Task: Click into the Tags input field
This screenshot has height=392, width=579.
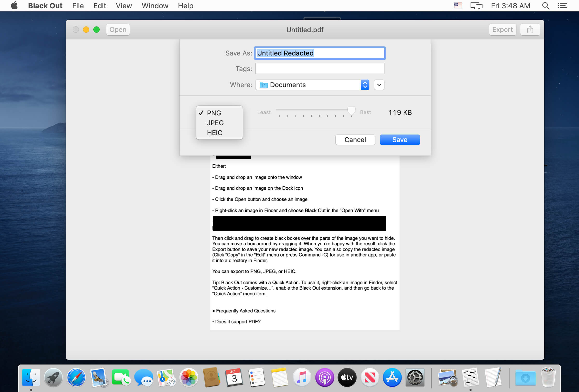Action: pyautogui.click(x=320, y=69)
